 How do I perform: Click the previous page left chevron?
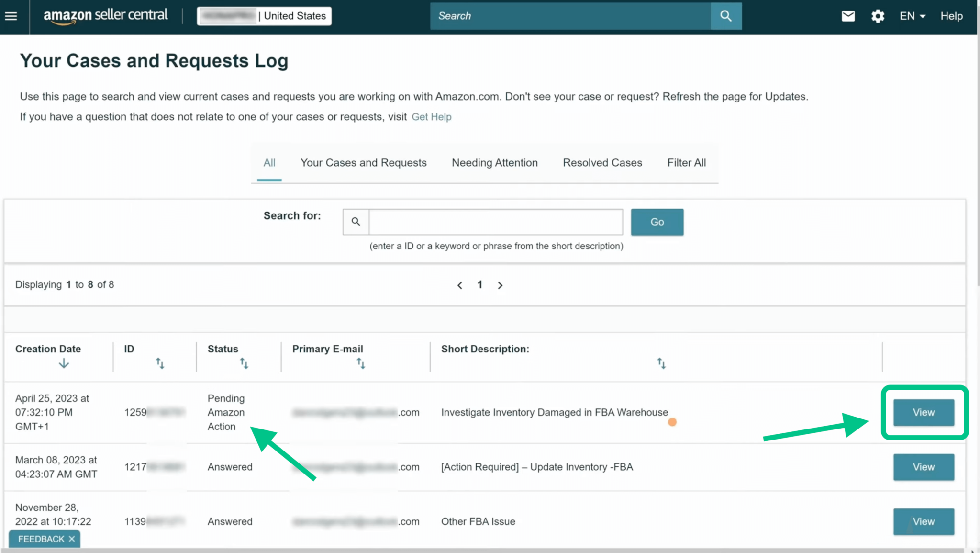point(459,285)
